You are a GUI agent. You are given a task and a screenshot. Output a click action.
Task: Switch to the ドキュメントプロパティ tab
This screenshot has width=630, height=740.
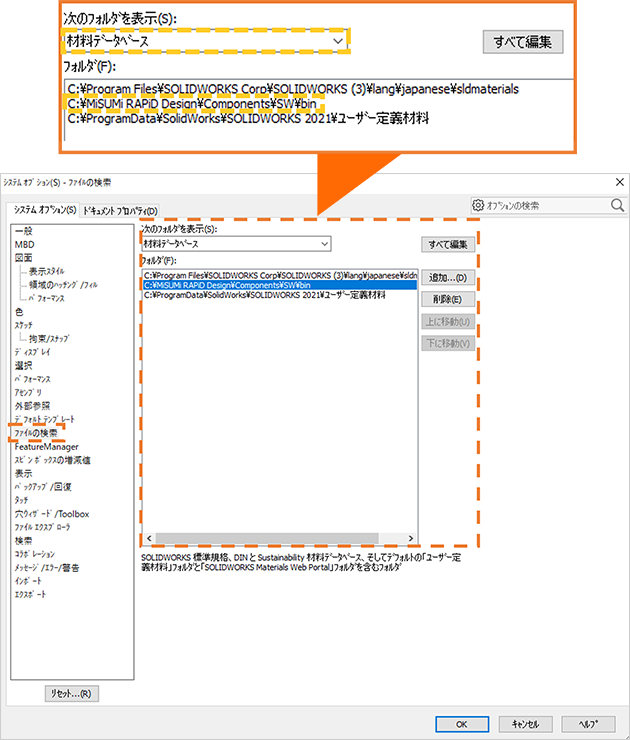click(119, 210)
